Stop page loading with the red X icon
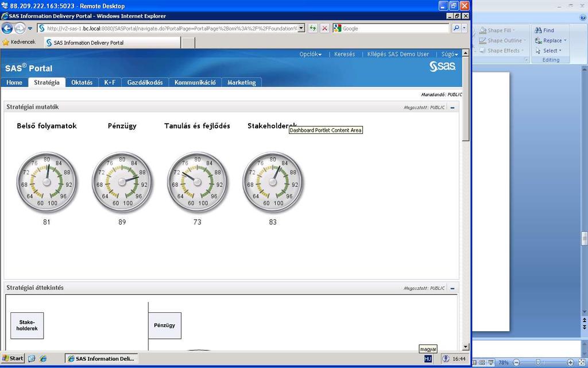This screenshot has width=588, height=368. 325,29
